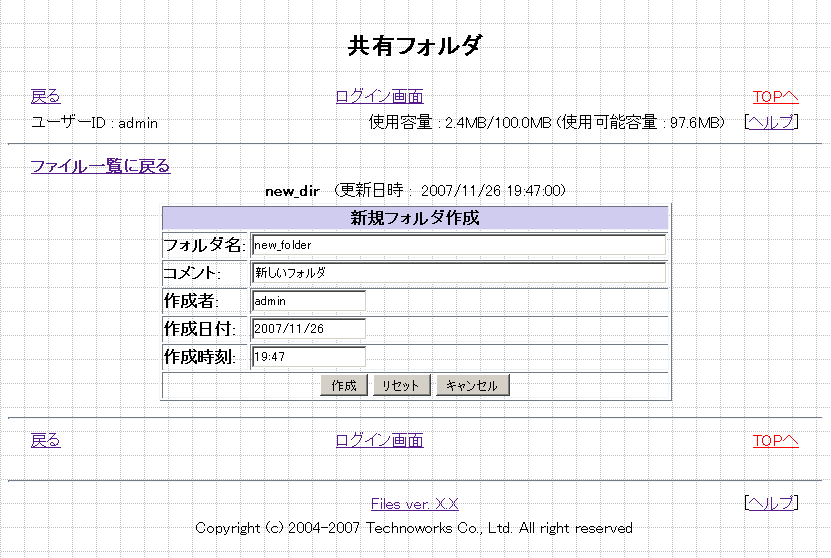This screenshot has width=831, height=558.
Task: Click the bottom 戻る link
Action: [x=45, y=440]
